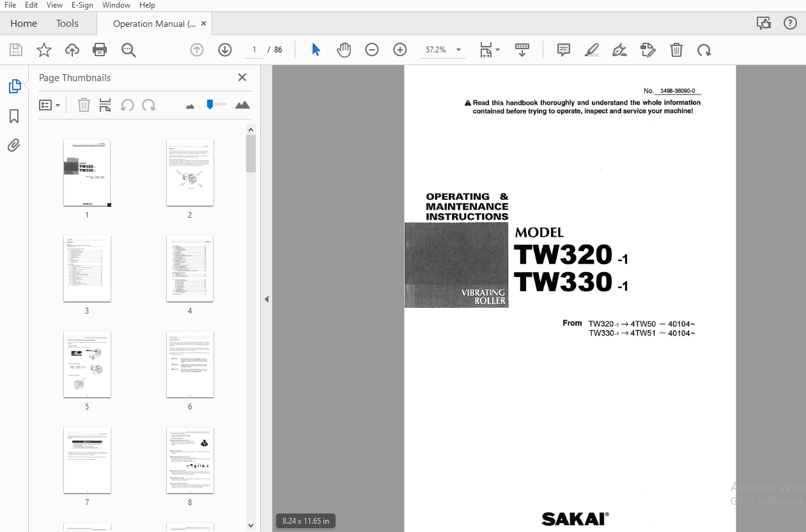Close the Page Thumbnails panel
The image size is (806, 532).
pos(242,77)
